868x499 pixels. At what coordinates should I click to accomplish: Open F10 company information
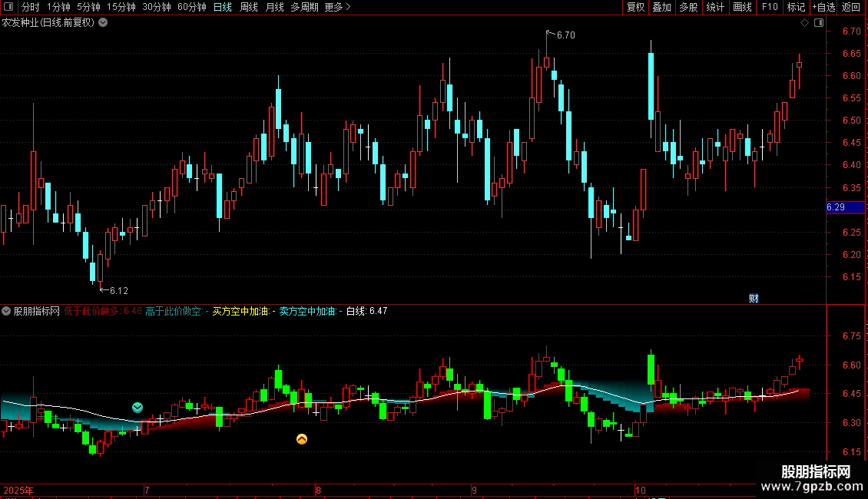tap(770, 7)
